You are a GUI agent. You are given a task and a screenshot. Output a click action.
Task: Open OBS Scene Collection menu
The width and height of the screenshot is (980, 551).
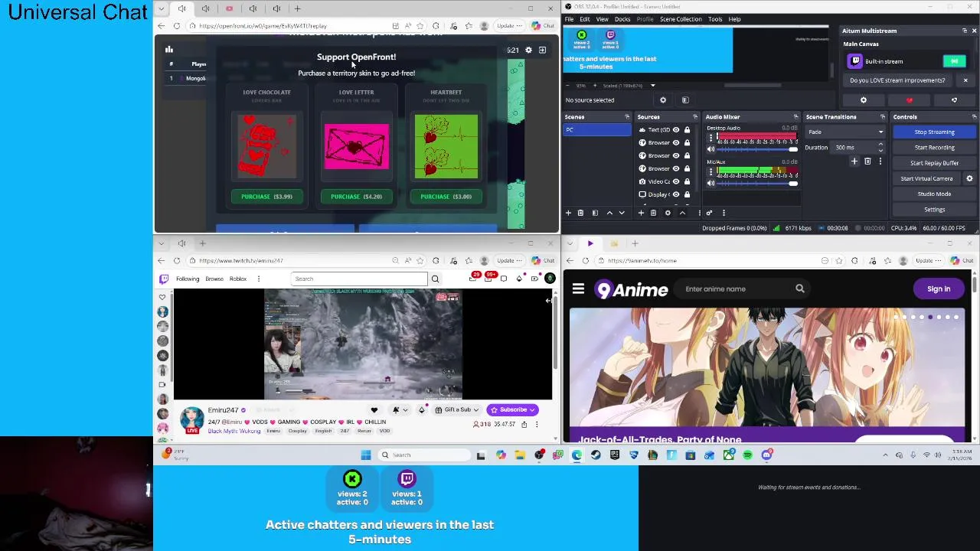coord(681,19)
